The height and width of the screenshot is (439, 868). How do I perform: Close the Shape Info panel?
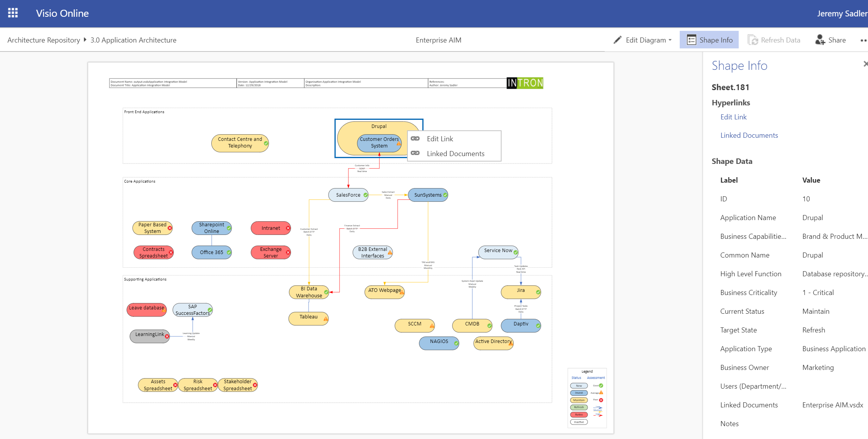coord(865,64)
